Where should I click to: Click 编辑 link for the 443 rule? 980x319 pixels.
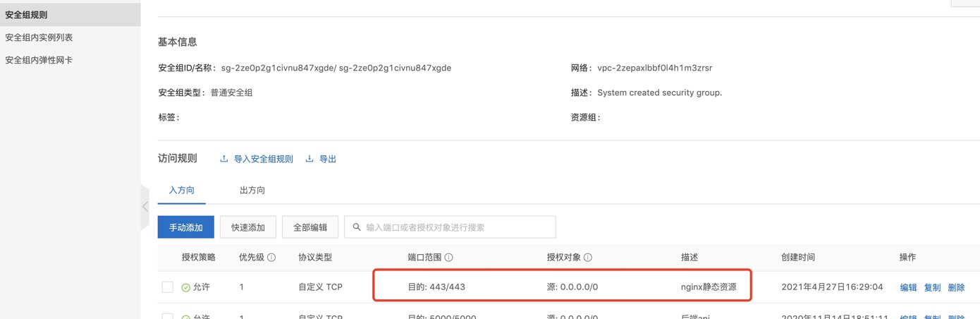tap(908, 288)
